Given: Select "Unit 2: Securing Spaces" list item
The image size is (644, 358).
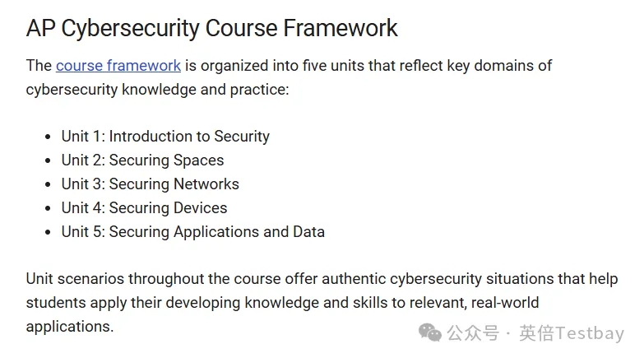Looking at the screenshot, I should click(142, 160).
